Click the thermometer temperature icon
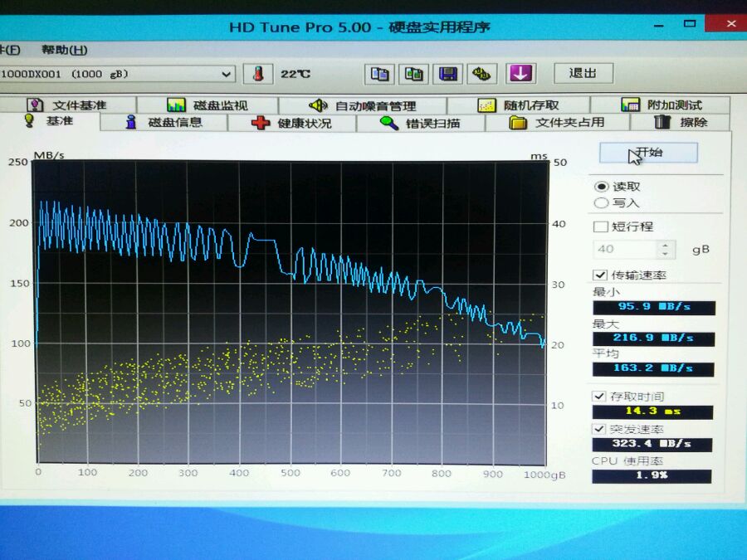Screen dimensions: 747x560 258,74
